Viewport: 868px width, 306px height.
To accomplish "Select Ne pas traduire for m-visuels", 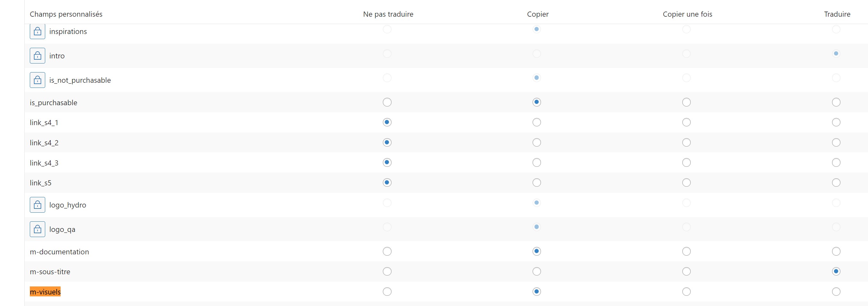I will click(387, 292).
